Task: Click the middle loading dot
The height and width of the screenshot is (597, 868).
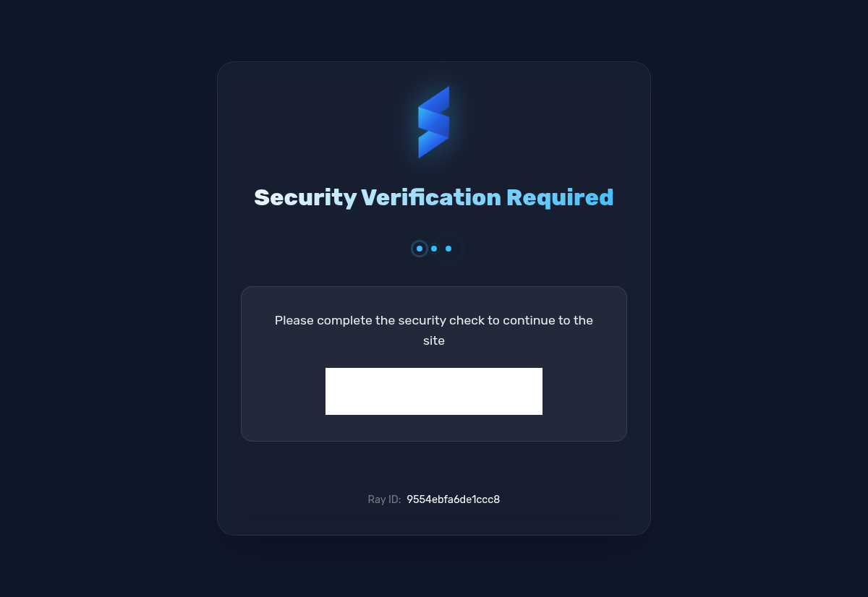Action: [x=434, y=249]
